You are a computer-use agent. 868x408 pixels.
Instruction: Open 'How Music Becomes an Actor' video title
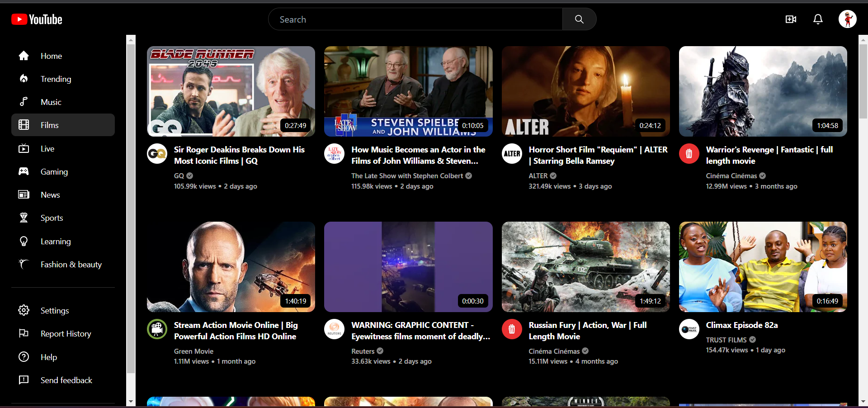coord(418,155)
